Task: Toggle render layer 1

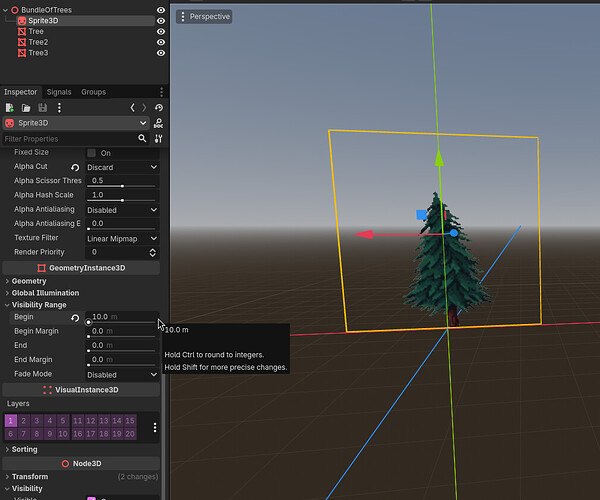Action: pos(11,421)
